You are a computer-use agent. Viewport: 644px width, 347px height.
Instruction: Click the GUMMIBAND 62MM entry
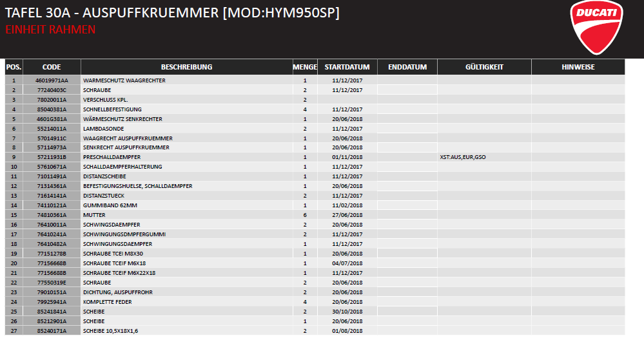110,205
